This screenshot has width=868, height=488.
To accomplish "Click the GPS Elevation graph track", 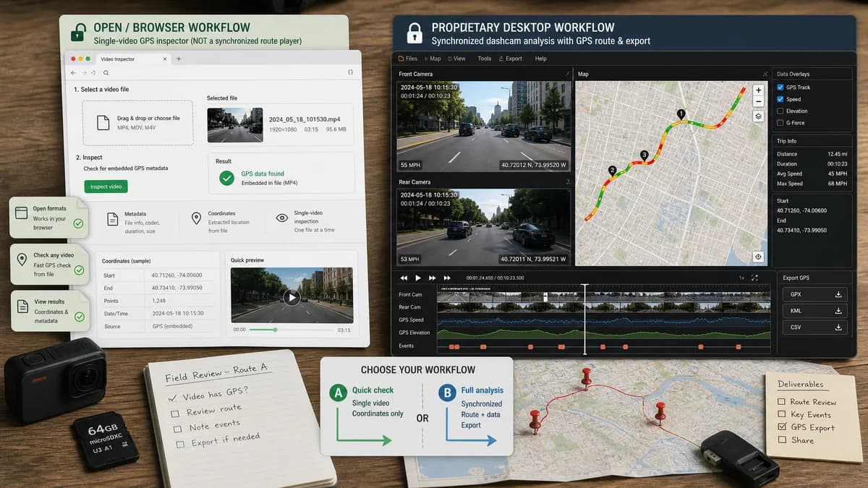I will coord(604,333).
